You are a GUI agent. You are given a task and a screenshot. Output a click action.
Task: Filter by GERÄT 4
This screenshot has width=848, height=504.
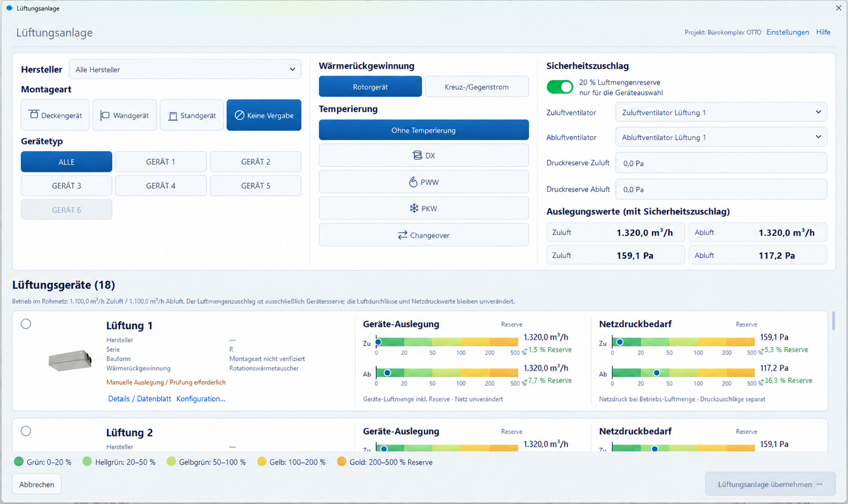coord(161,186)
